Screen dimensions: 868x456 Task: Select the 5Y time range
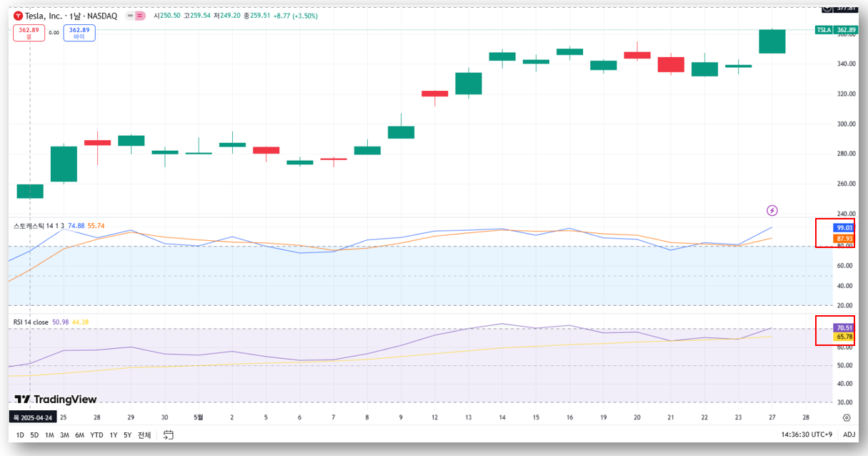pyautogui.click(x=127, y=435)
